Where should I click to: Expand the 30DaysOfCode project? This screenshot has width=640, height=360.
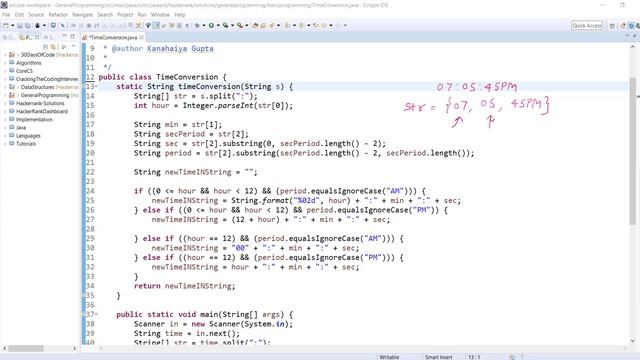pyautogui.click(x=5, y=55)
